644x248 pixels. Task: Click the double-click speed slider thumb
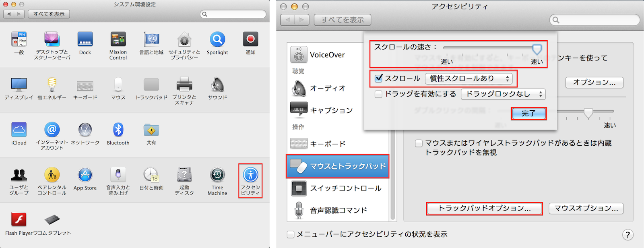588,112
